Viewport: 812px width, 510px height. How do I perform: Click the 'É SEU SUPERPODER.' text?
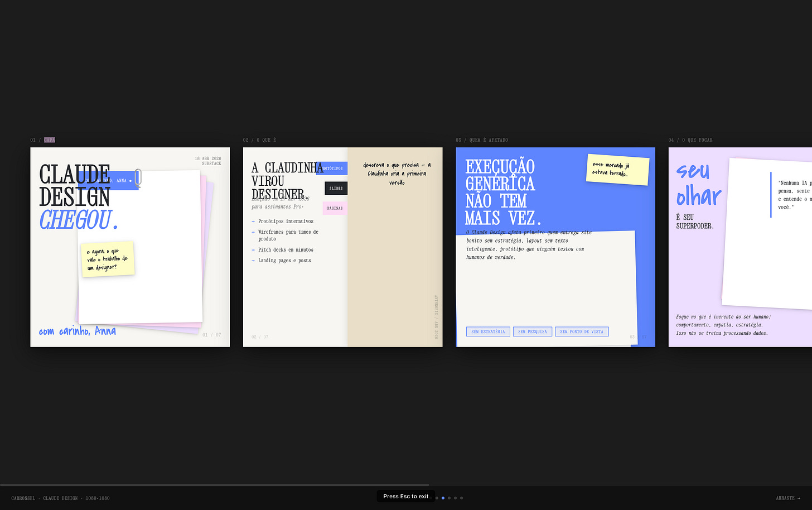coord(695,222)
